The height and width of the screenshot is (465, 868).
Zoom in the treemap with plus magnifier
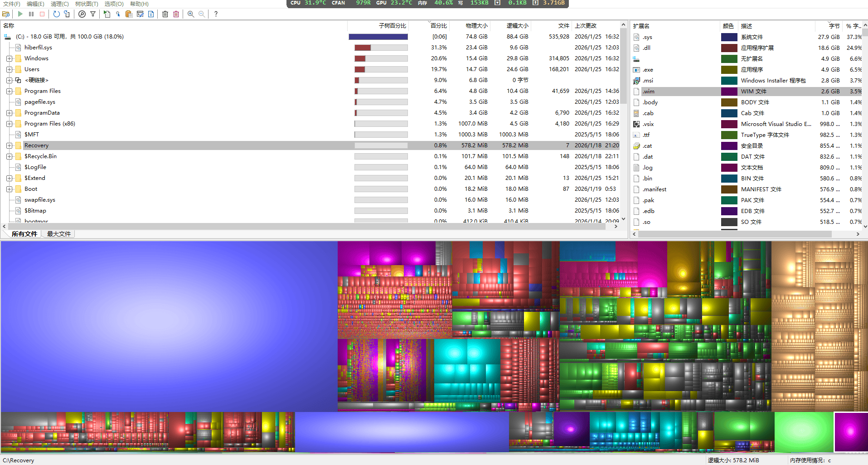[x=191, y=14]
